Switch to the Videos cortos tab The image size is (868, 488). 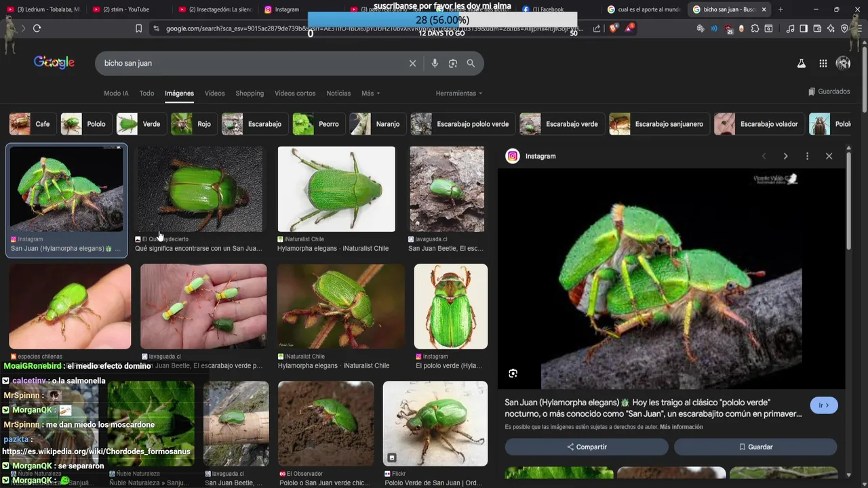pyautogui.click(x=295, y=94)
